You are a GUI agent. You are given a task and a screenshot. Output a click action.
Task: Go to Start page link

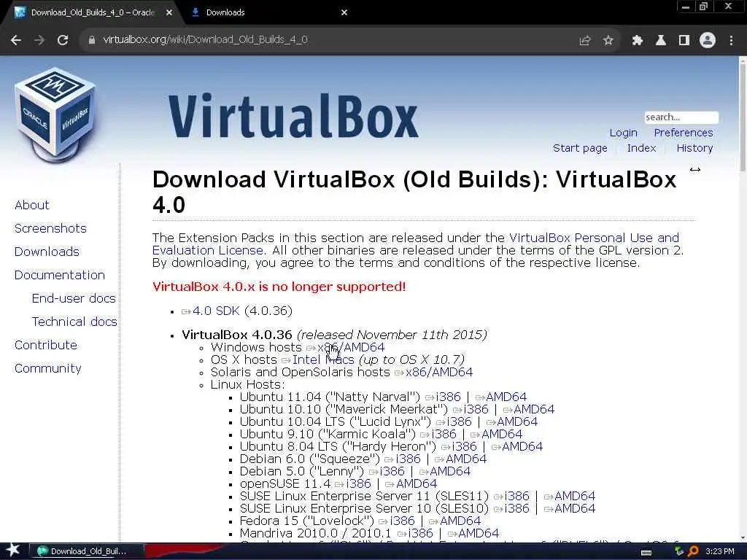tap(580, 148)
